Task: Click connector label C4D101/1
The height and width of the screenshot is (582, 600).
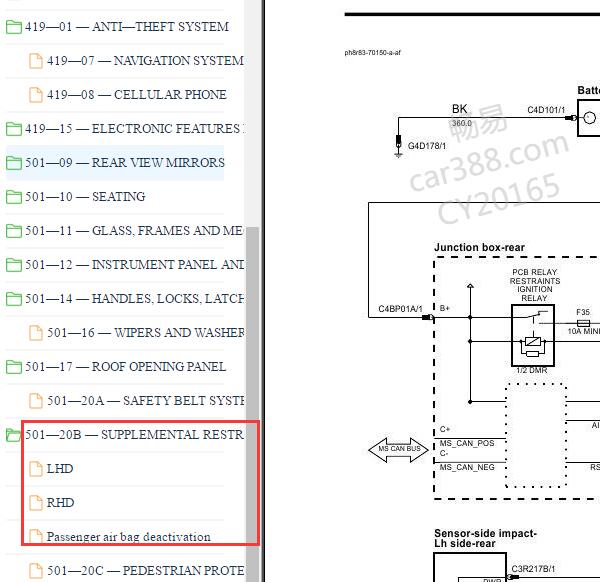Action: (546, 110)
